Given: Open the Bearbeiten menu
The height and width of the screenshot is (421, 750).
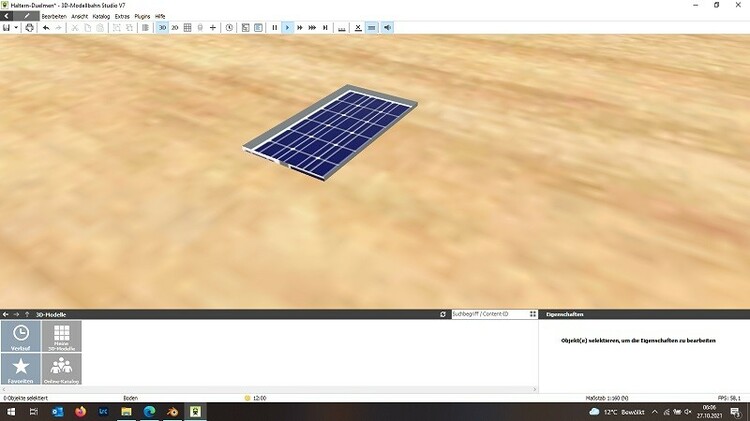Looking at the screenshot, I should click(x=53, y=16).
